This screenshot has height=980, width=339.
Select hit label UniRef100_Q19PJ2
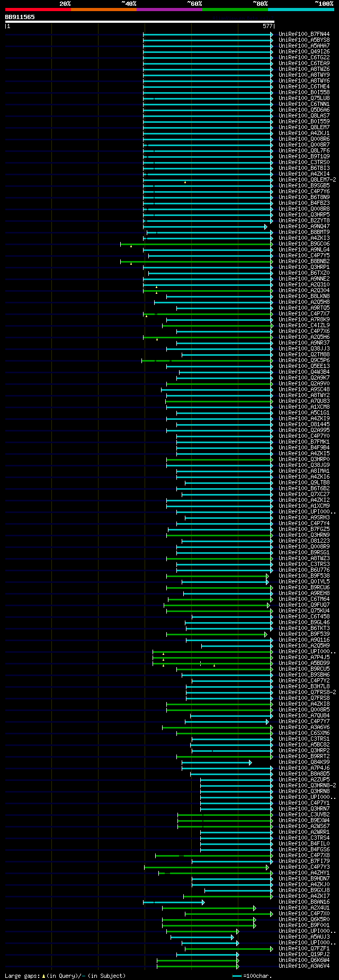tap(304, 955)
